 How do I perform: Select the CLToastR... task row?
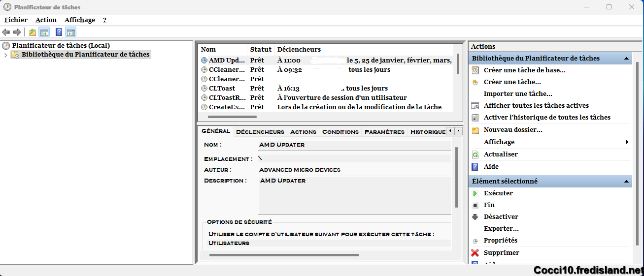pos(326,98)
